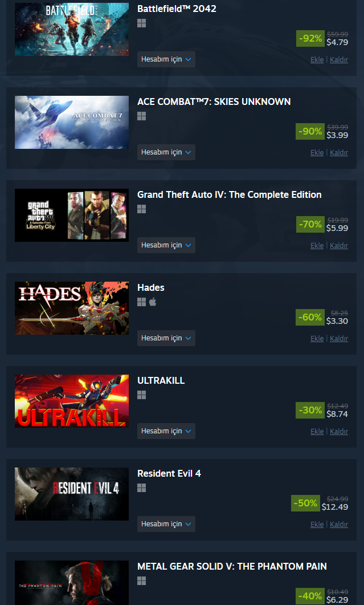364x605 pixels.
Task: Click the Windows icon under Hades title
Action: 141,302
